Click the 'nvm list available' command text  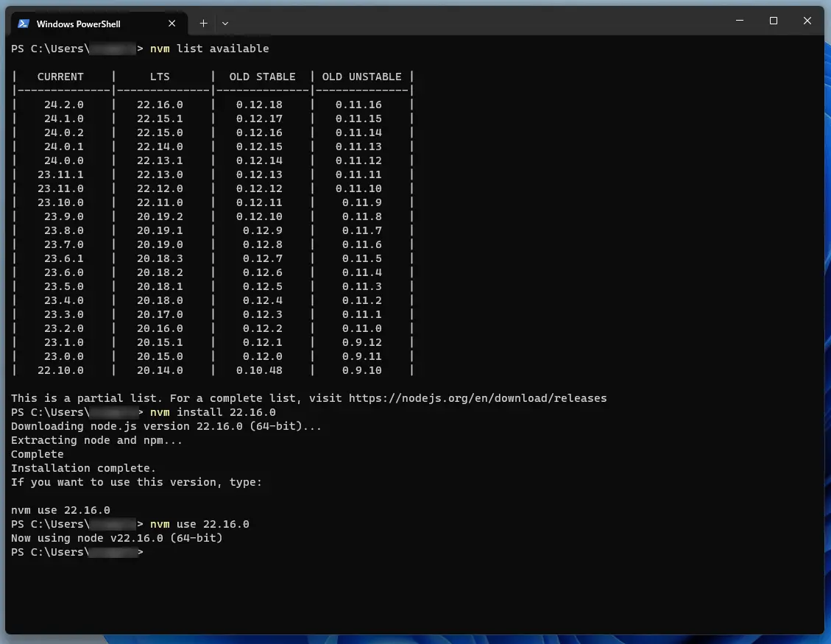(209, 49)
